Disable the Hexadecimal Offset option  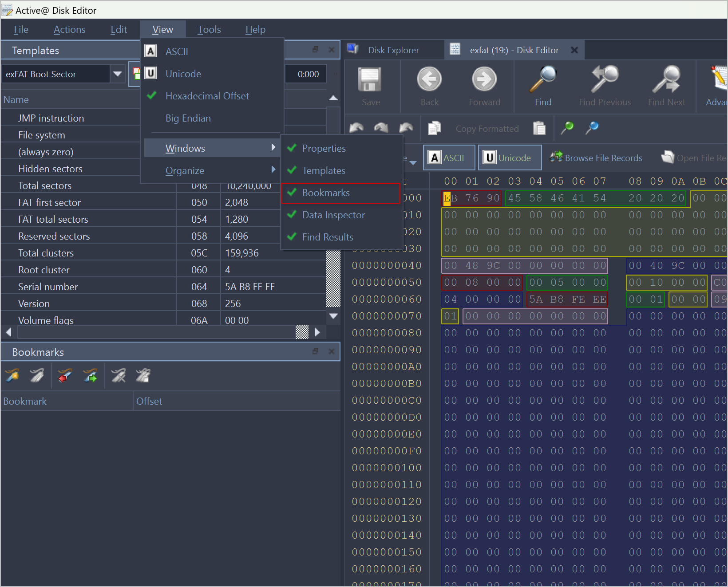207,96
